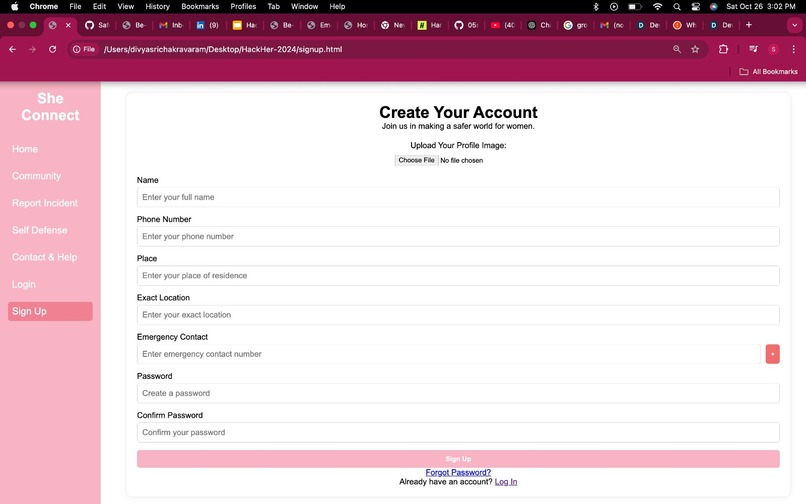Open the Edit menu
This screenshot has width=806, height=504.
point(99,6)
